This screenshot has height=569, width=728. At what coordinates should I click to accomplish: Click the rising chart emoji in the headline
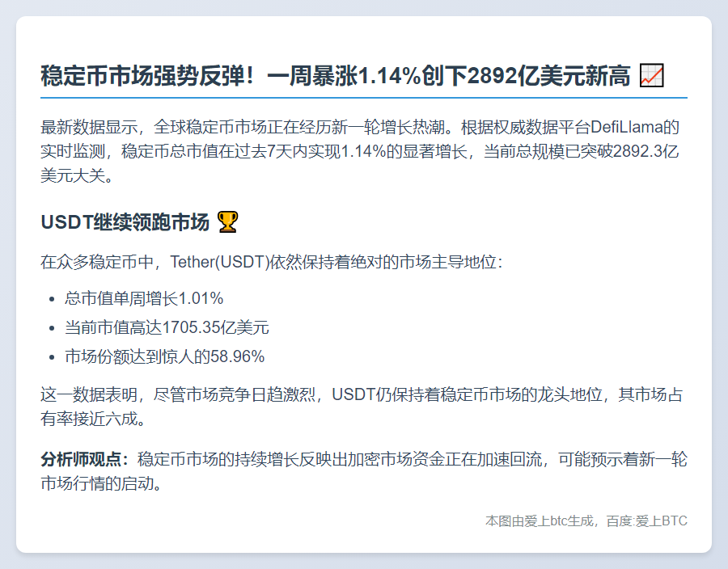point(651,77)
